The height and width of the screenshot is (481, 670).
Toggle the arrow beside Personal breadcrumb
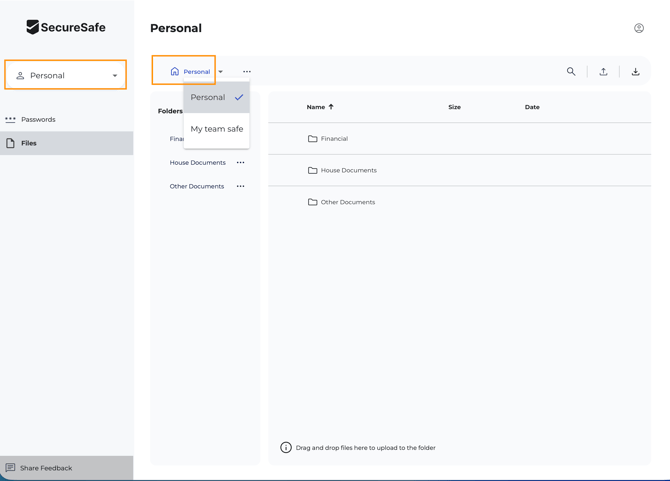[221, 72]
